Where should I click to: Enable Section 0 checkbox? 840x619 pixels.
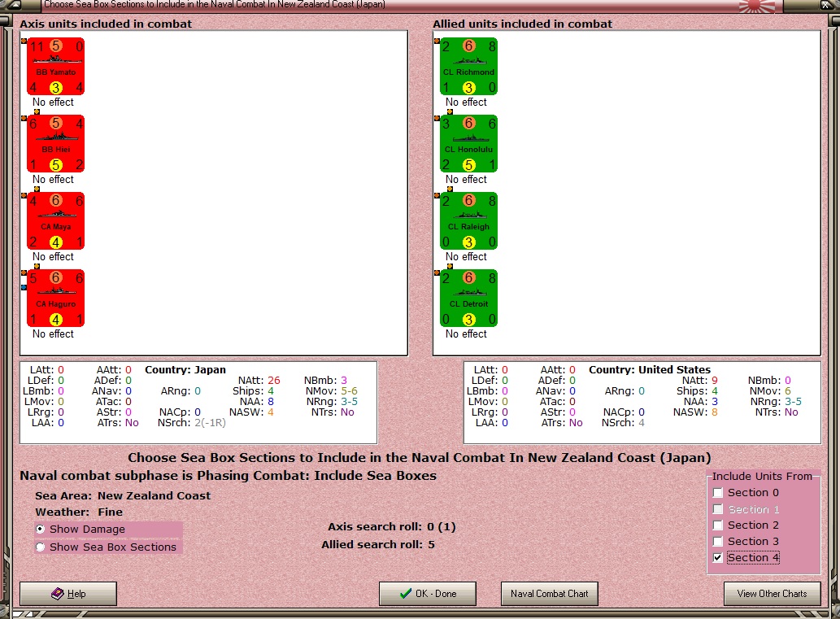click(718, 493)
